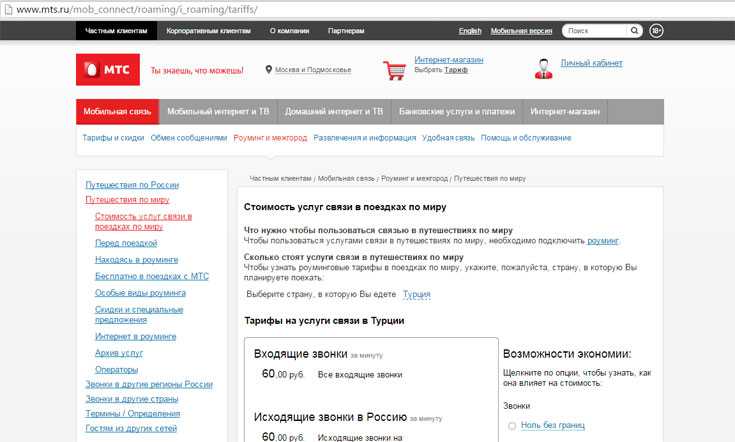Click the personal account user icon
Screen dimensions: 735x442
click(544, 68)
